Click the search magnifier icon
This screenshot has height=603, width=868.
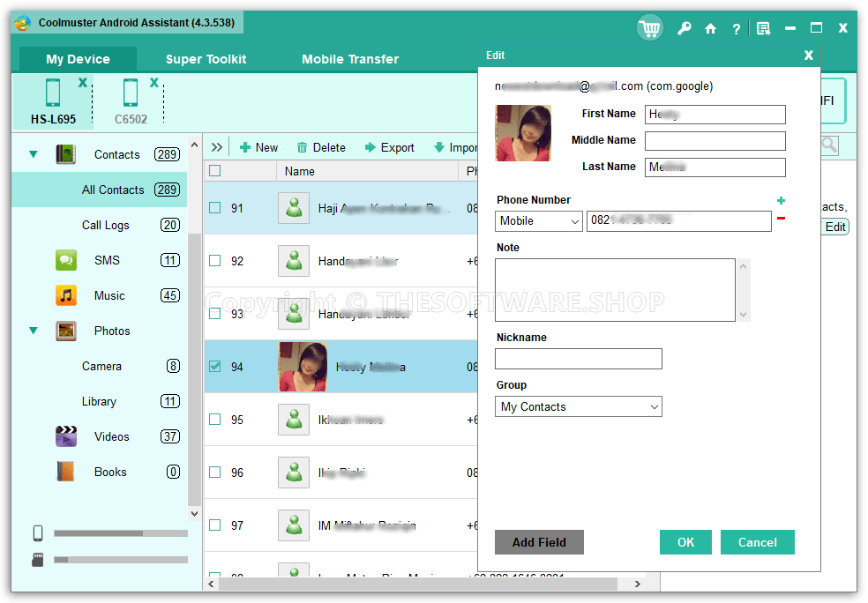829,145
